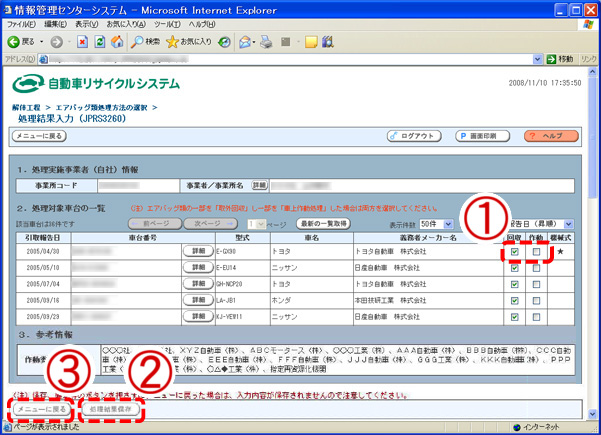Open the Mail button dropdown arrow
This screenshot has height=435, width=601.
(x=254, y=42)
